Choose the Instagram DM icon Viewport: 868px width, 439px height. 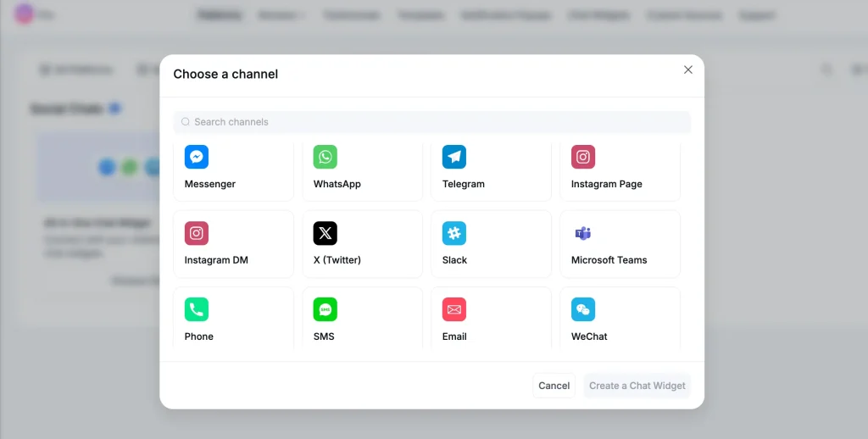[x=197, y=233]
